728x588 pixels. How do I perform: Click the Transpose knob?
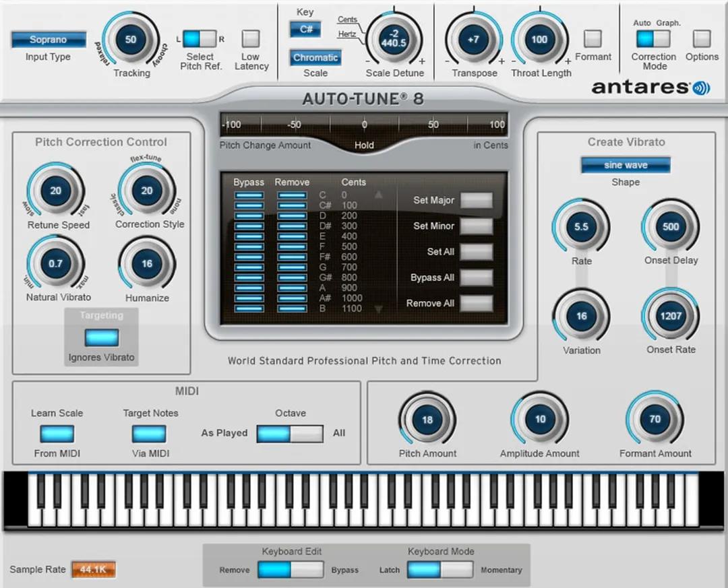474,40
